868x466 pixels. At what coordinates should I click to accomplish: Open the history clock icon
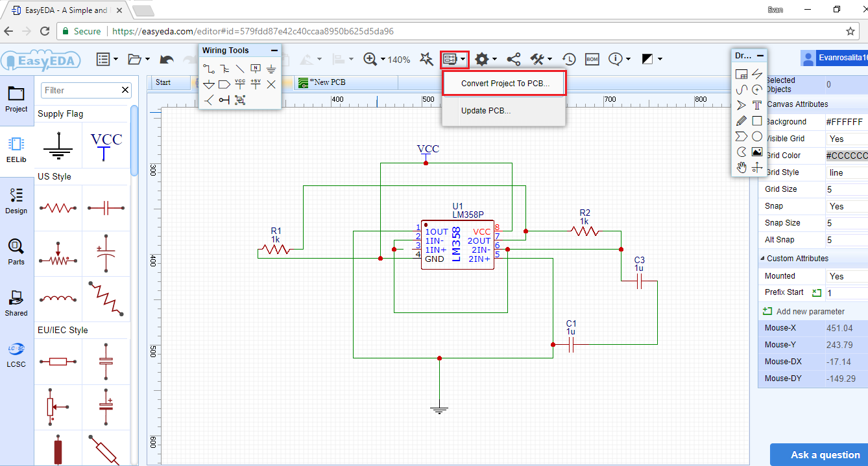(568, 59)
